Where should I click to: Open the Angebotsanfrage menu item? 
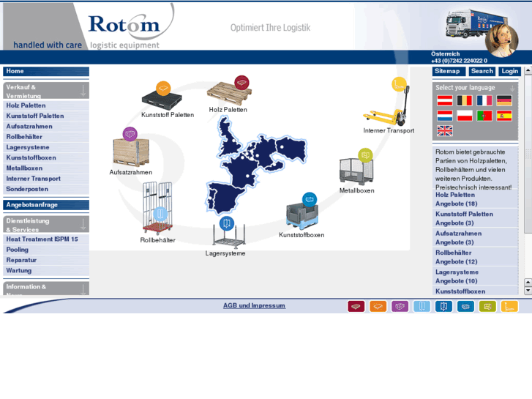coord(46,205)
